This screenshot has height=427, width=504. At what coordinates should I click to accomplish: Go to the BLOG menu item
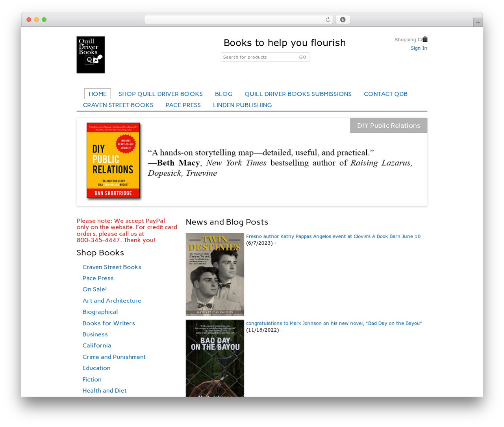[224, 94]
